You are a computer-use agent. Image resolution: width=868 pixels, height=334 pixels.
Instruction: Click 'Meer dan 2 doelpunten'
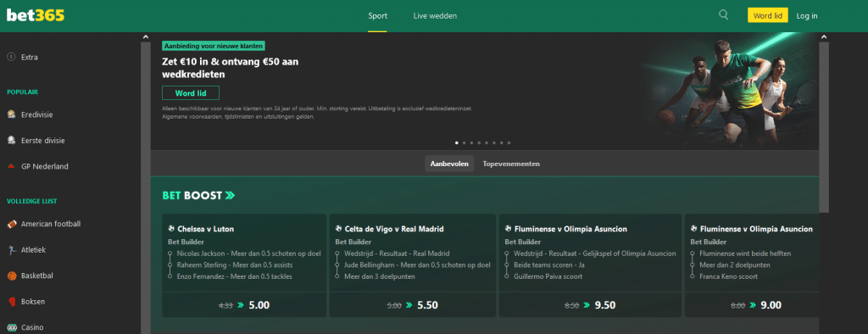pos(735,264)
